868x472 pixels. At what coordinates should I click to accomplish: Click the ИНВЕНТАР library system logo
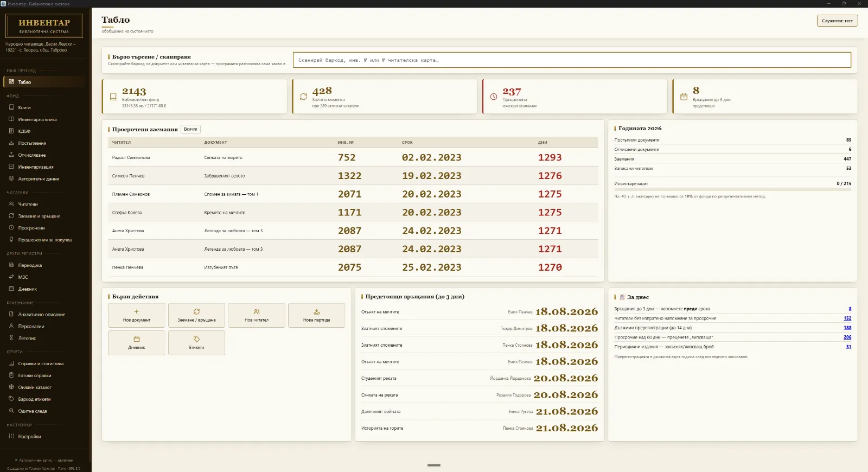(x=44, y=25)
